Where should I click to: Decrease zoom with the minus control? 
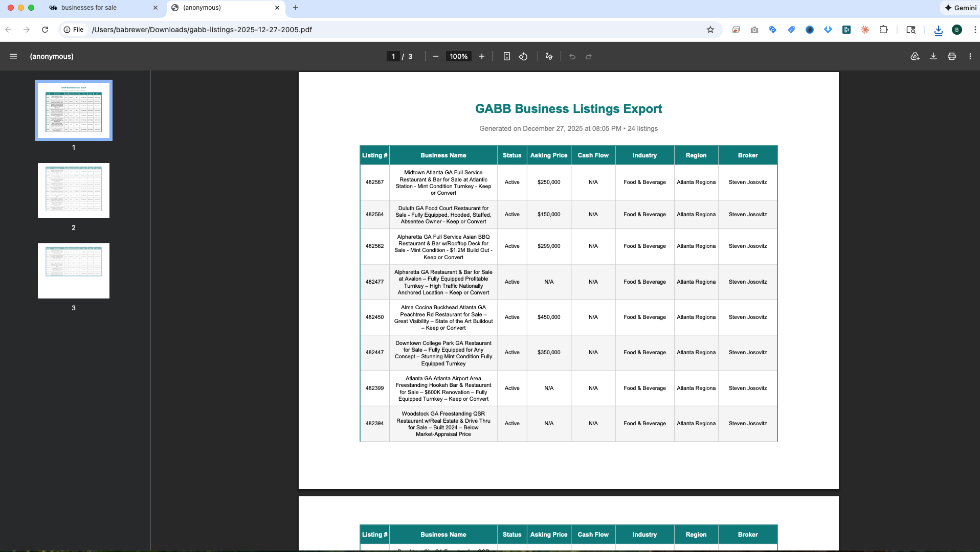[x=435, y=56]
